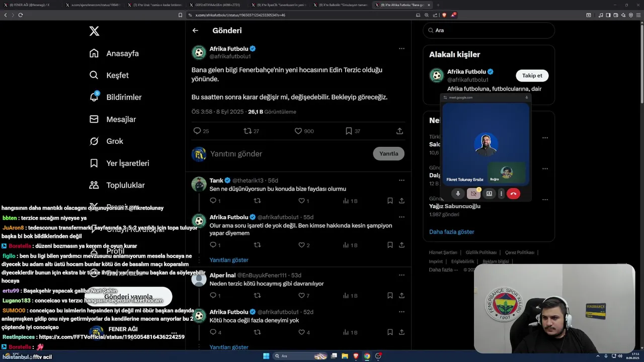Click the Ara search box on X
The image size is (644, 362).
[489, 30]
